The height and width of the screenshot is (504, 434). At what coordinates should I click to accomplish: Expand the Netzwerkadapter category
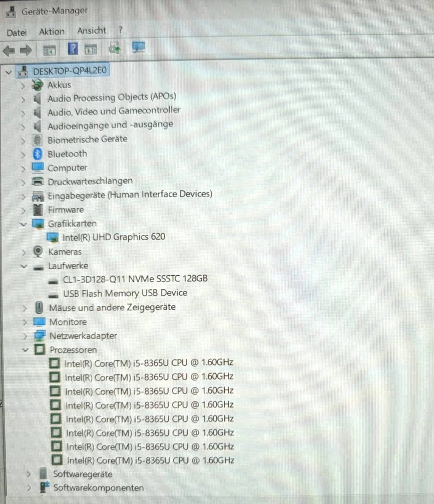[25, 336]
